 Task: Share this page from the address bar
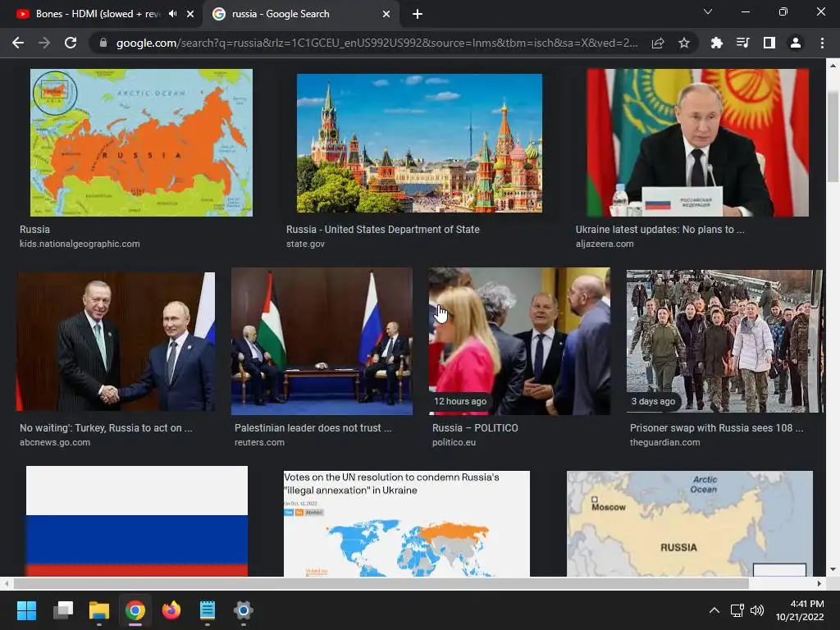[x=658, y=43]
